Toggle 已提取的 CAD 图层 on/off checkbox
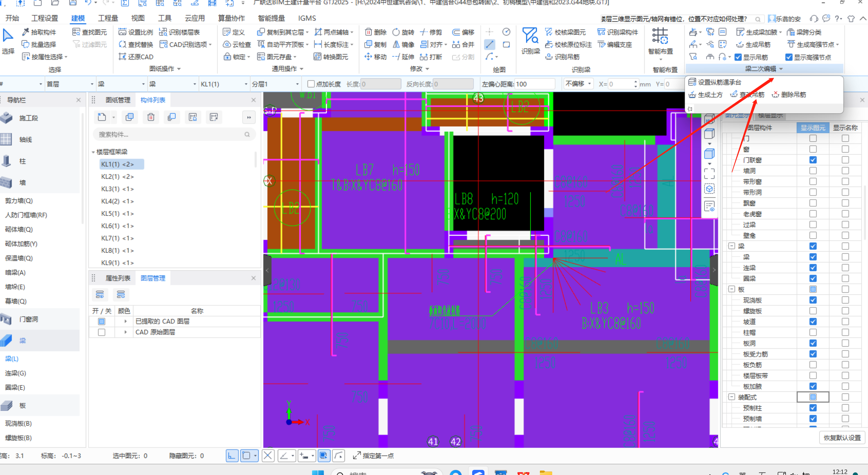 click(102, 321)
